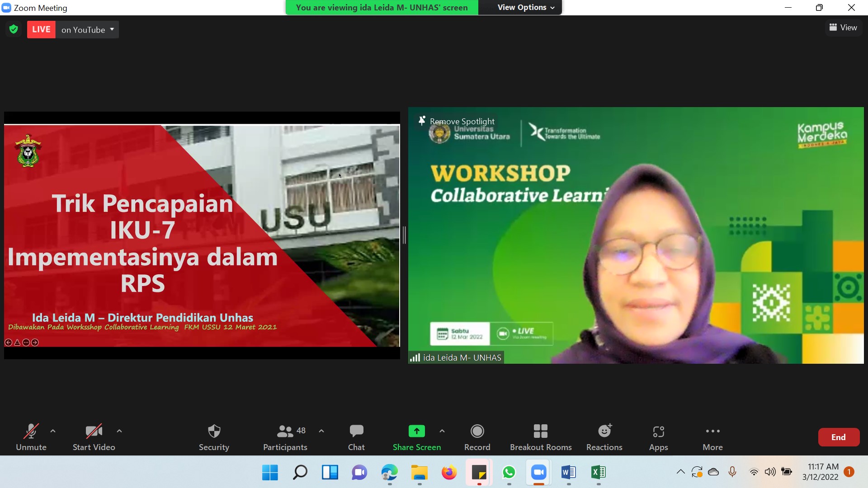This screenshot has width=868, height=488.
Task: Open audio settings arrow next to Unmute
Action: tap(53, 431)
